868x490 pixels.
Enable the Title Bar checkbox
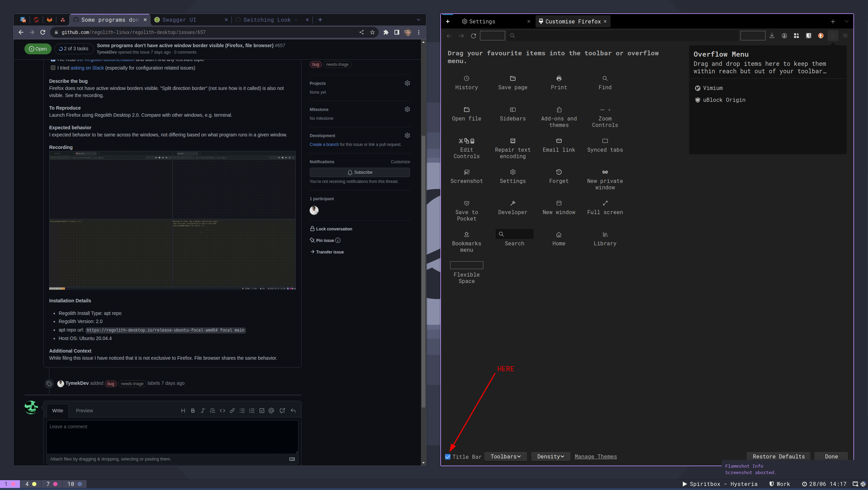[x=447, y=456]
